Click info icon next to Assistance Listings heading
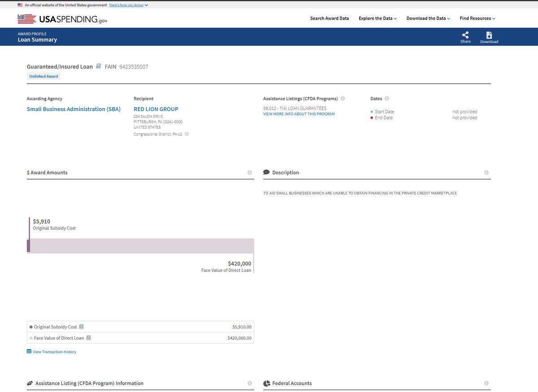Screen dimensions: 538x392 (x=343, y=99)
